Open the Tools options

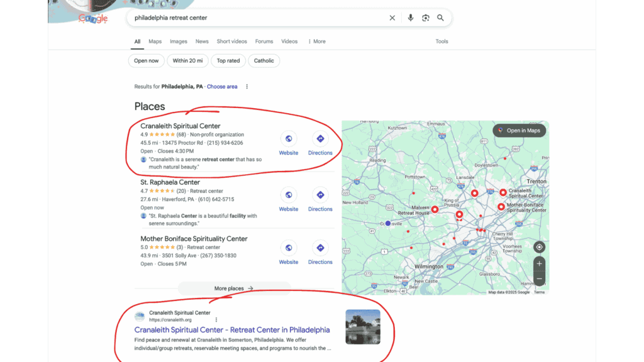[441, 41]
